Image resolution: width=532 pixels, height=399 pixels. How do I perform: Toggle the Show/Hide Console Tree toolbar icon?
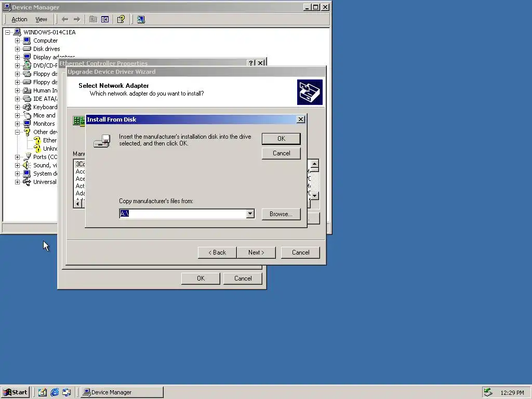(x=105, y=19)
